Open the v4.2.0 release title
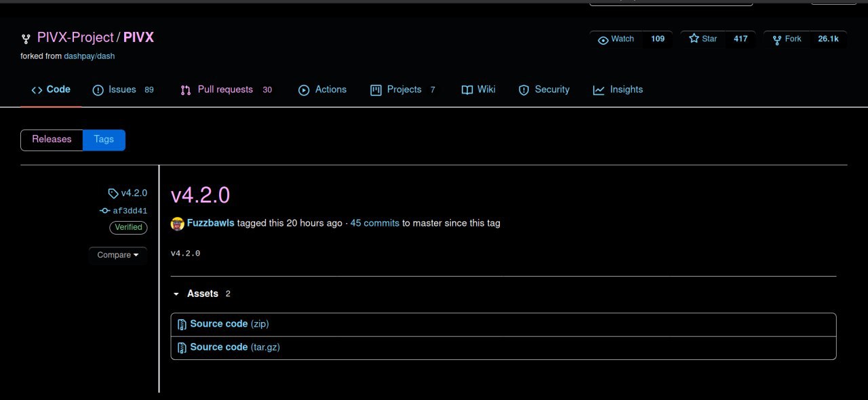 coord(200,195)
